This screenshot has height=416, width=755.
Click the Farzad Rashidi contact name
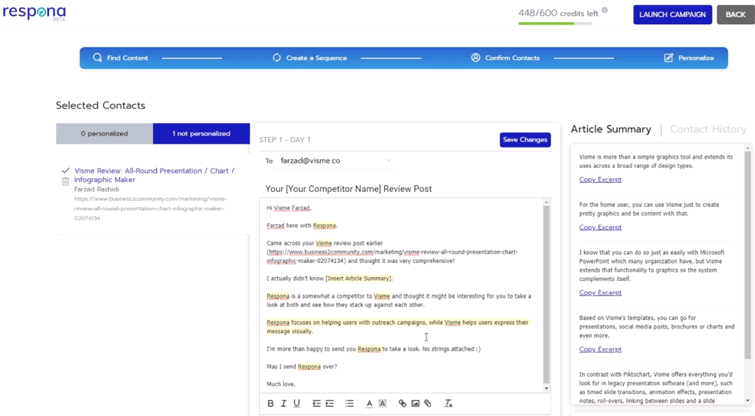click(96, 189)
